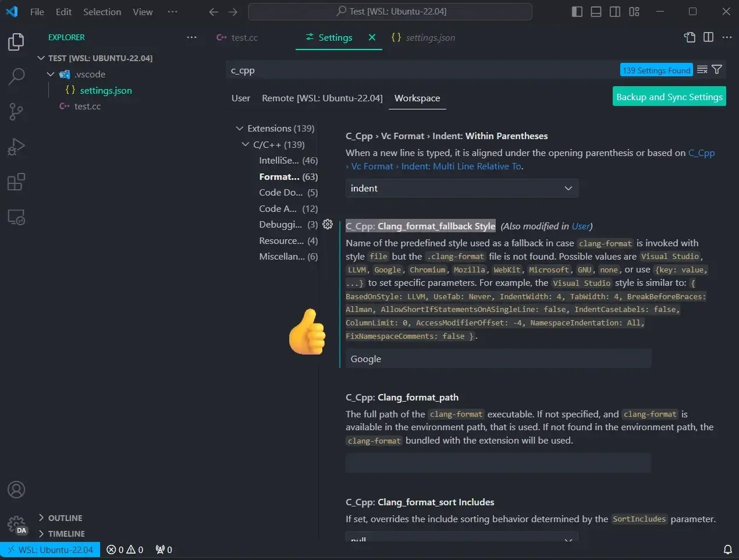Collapse the C/C++ settings section
Screen dimensions: 739x560
coord(245,144)
